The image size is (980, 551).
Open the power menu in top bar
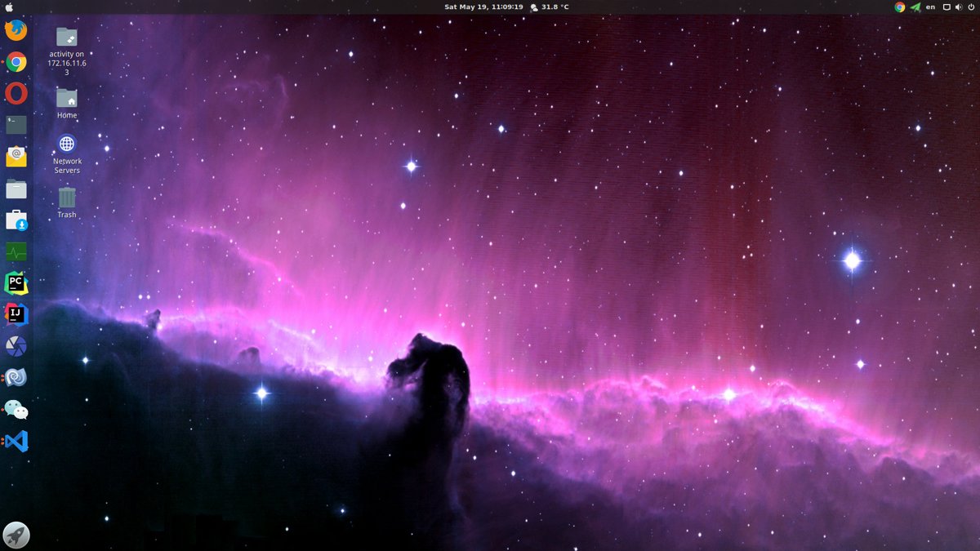tap(971, 7)
